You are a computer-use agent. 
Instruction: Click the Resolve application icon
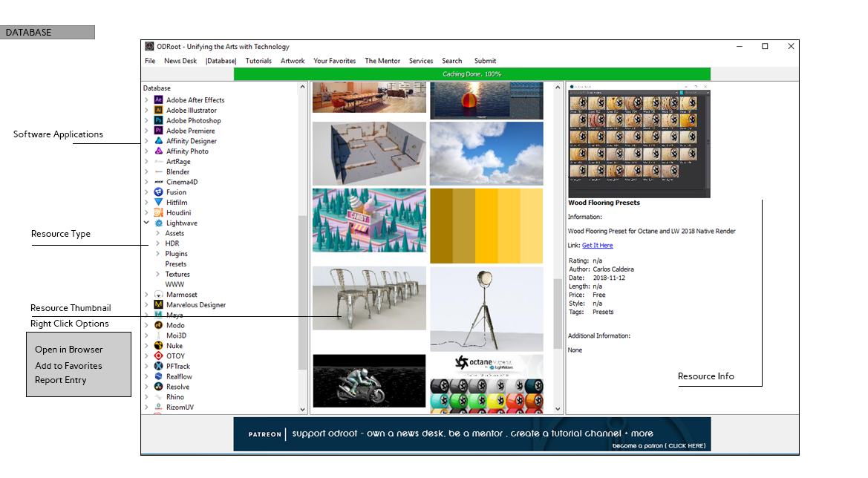click(159, 387)
